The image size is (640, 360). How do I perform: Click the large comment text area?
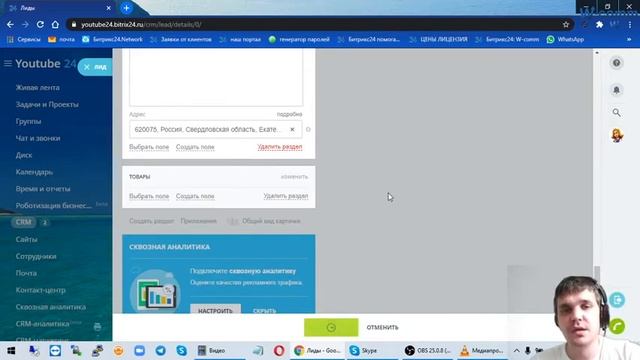click(x=216, y=78)
